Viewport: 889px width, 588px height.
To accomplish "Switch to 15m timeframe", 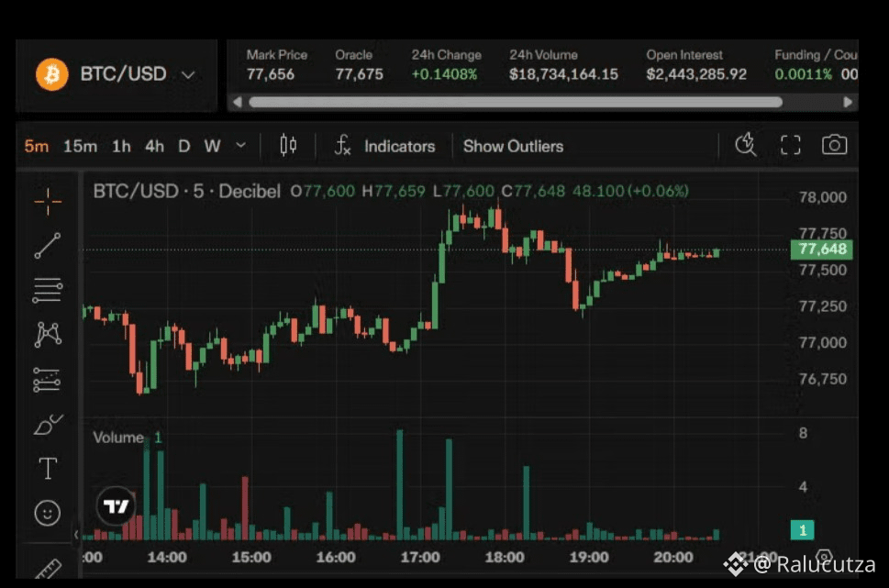I will (x=80, y=146).
